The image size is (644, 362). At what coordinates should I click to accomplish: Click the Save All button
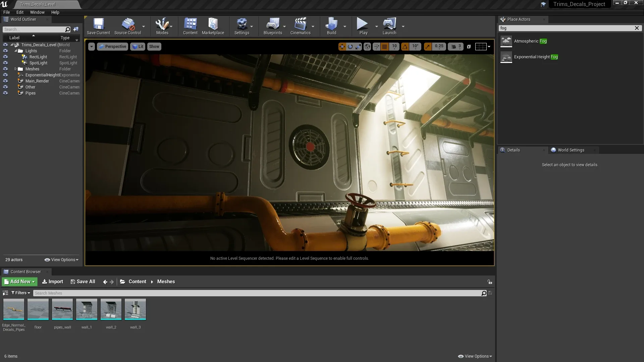(x=83, y=282)
